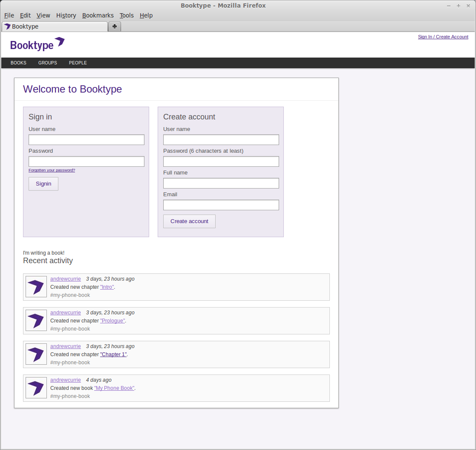
Task: Open the "Chapter 1" chapter link
Action: pyautogui.click(x=113, y=354)
